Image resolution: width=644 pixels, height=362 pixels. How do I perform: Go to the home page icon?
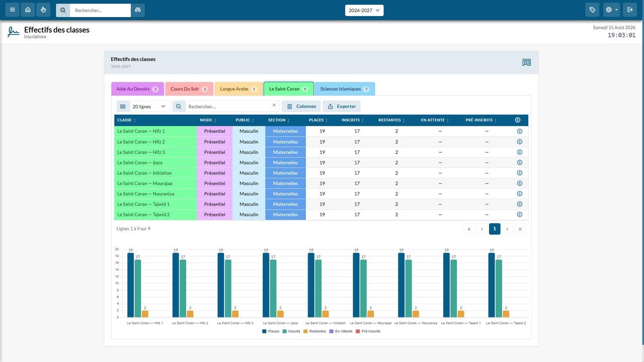pyautogui.click(x=28, y=10)
